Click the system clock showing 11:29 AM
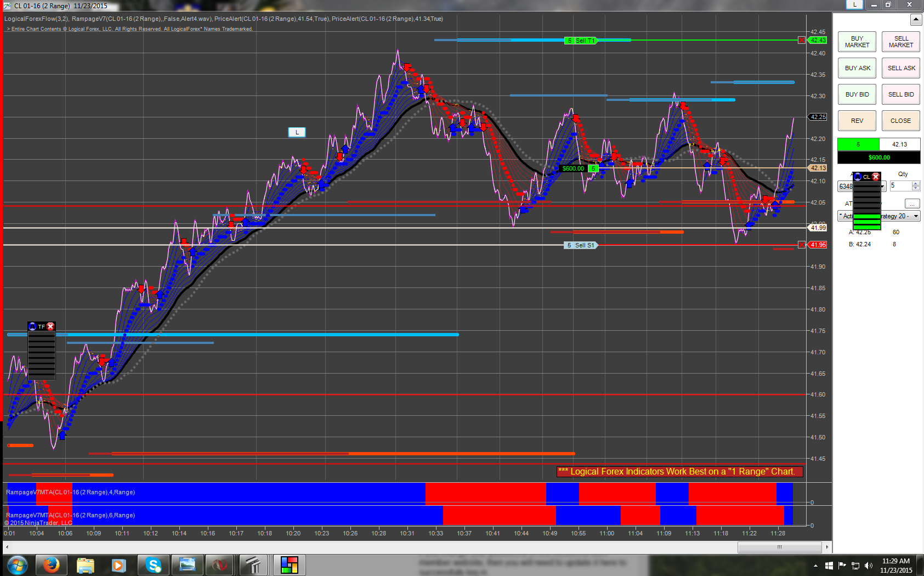Screen dimensions: 924x576 click(x=896, y=566)
